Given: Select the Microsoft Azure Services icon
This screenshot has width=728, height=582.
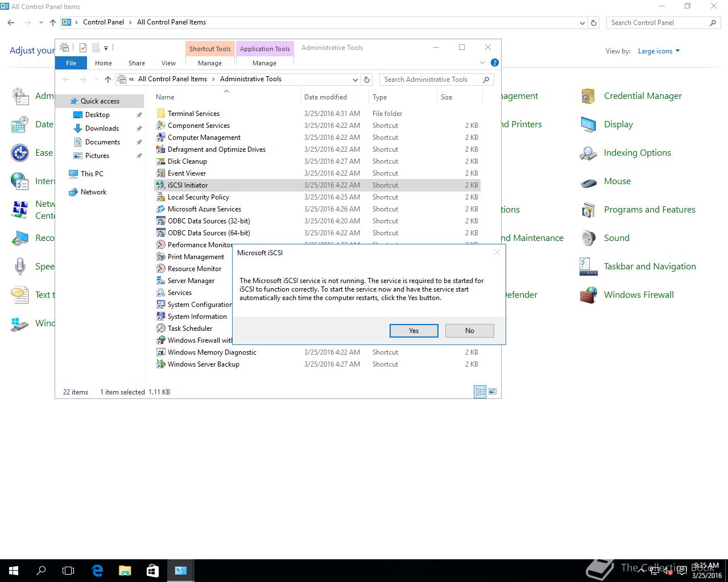Looking at the screenshot, I should click(x=161, y=209).
